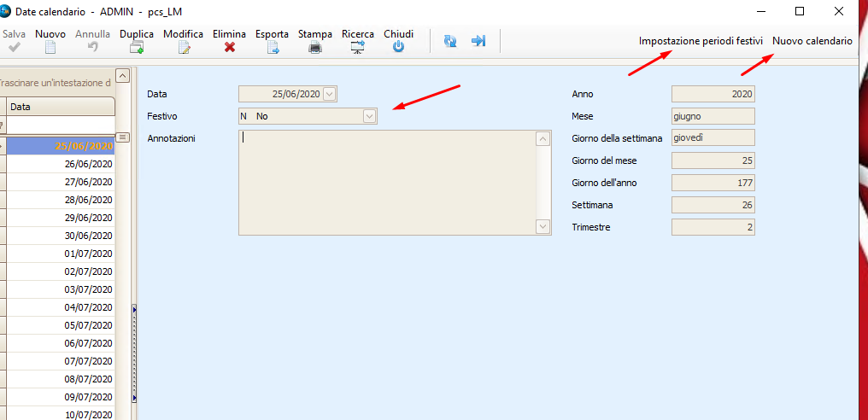Open search with the Ricerca icon

click(x=357, y=48)
